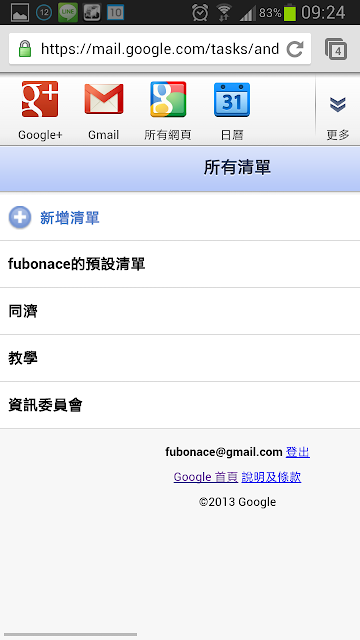Screen dimensions: 360x640
Task: Open fubonace的預設清單 task list
Action: point(180,264)
